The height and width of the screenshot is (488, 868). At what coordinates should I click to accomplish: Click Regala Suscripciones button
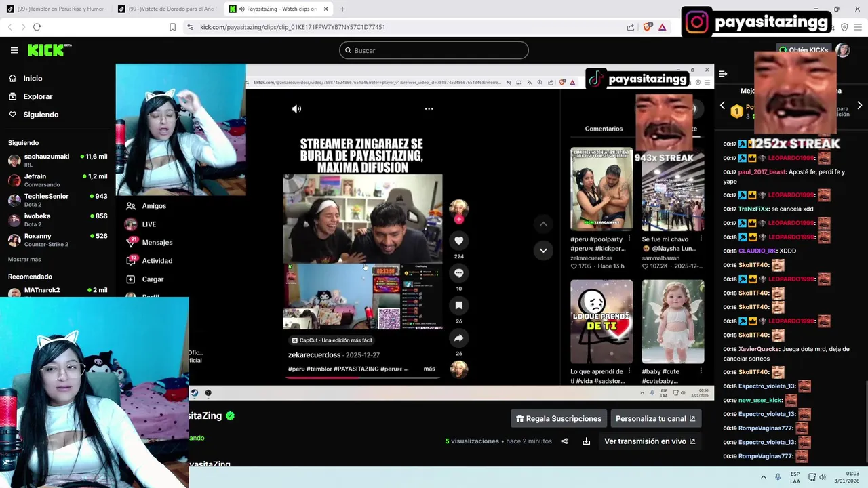pyautogui.click(x=559, y=419)
